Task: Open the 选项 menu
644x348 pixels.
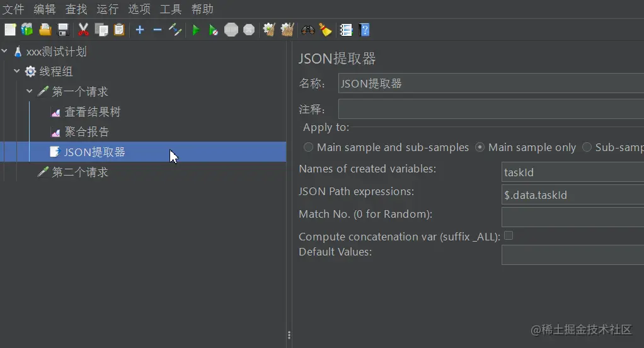Action: point(139,9)
